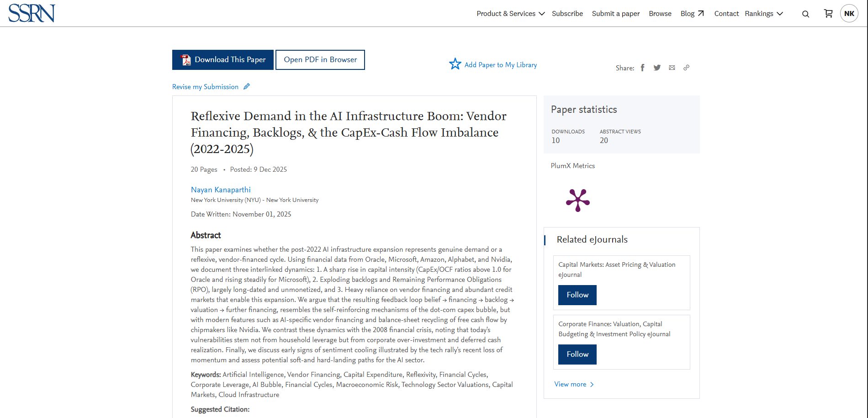868x418 pixels.
Task: Follow Capital Markets Asset Pricing eJournal
Action: pyautogui.click(x=577, y=295)
